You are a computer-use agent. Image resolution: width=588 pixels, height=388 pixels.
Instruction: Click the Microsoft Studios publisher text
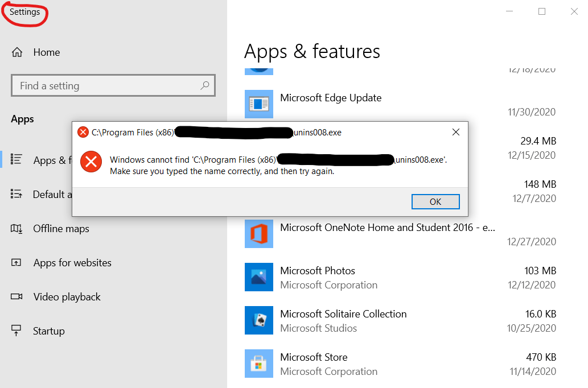318,328
